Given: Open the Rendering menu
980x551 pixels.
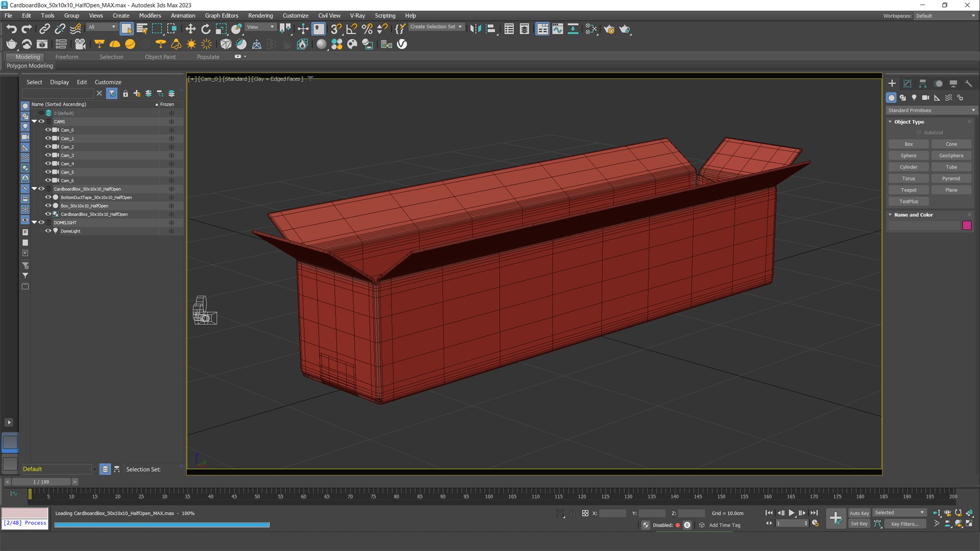Looking at the screenshot, I should coord(260,15).
